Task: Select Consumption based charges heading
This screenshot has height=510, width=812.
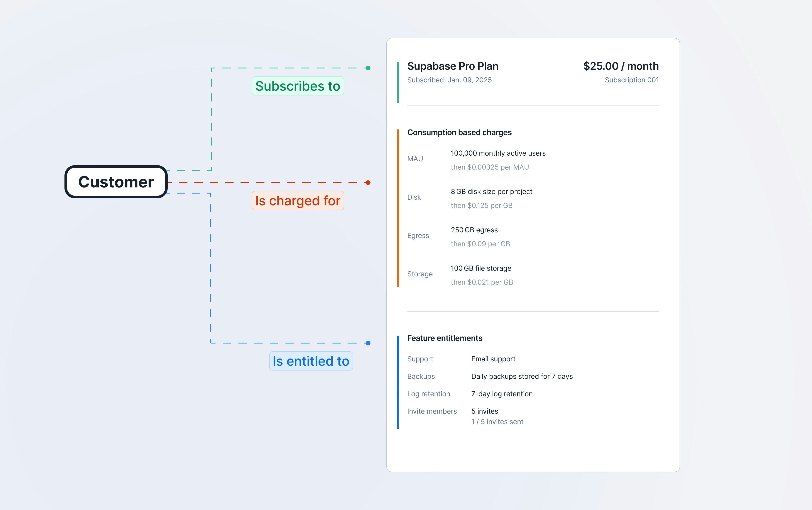Action: pyautogui.click(x=459, y=133)
